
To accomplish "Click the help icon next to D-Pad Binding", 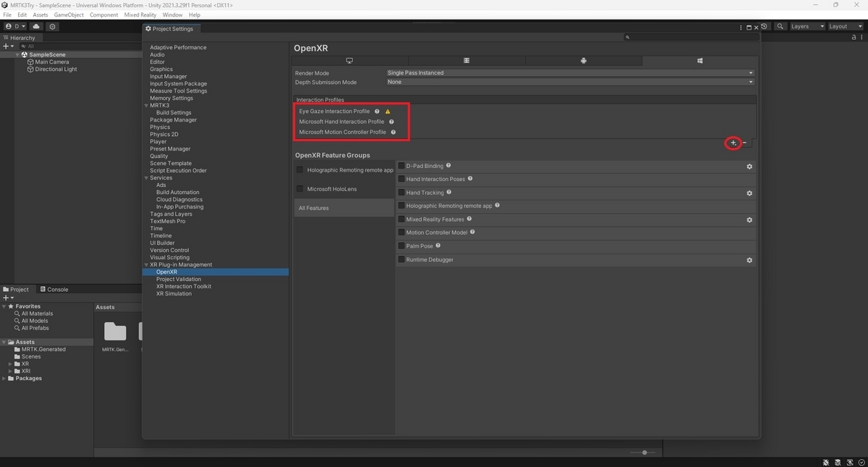I will (448, 166).
